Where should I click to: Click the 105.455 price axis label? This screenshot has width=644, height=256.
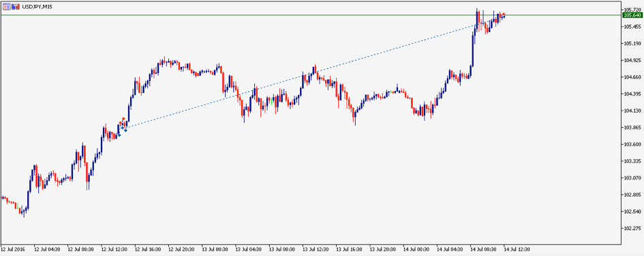(x=632, y=27)
